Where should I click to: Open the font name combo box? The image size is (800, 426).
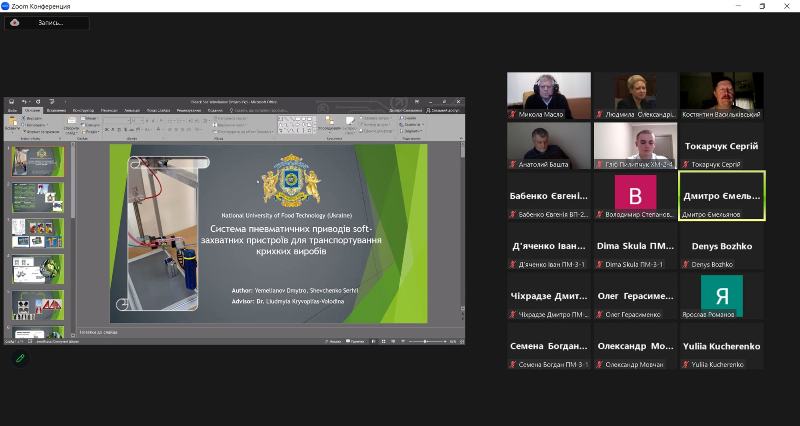tap(117, 120)
